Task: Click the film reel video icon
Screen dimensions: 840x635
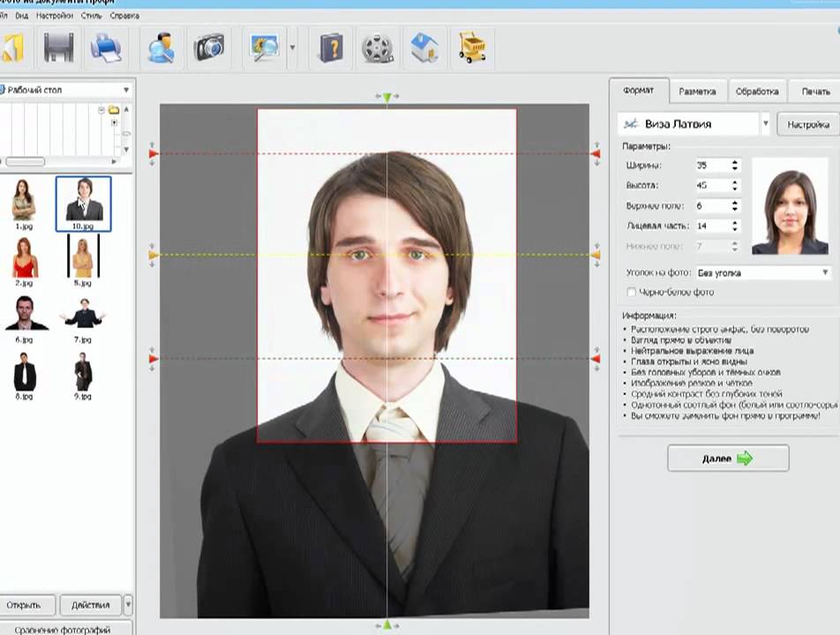Action: (x=378, y=47)
